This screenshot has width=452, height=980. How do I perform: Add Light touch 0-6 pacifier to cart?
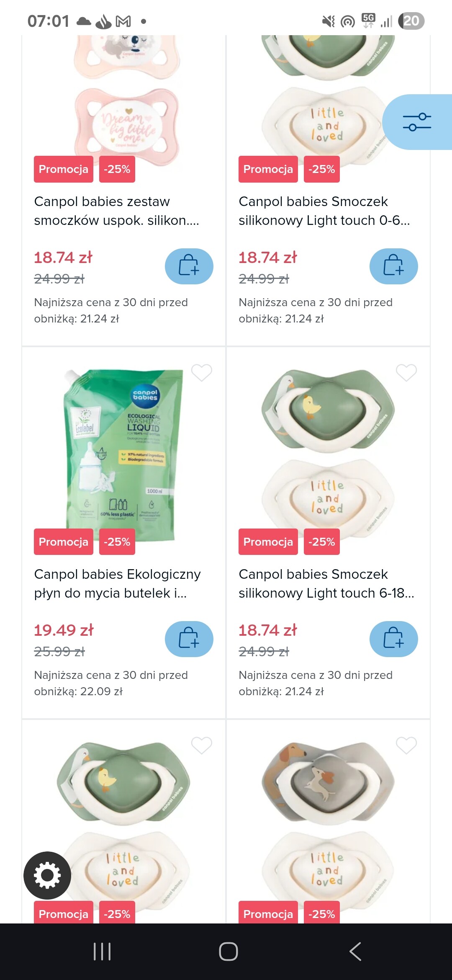(393, 266)
